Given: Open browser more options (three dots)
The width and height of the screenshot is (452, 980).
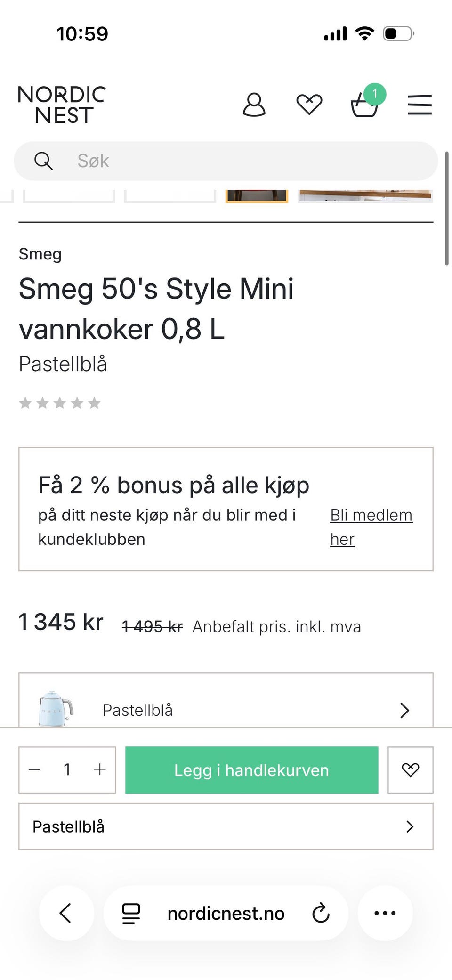Looking at the screenshot, I should [385, 913].
